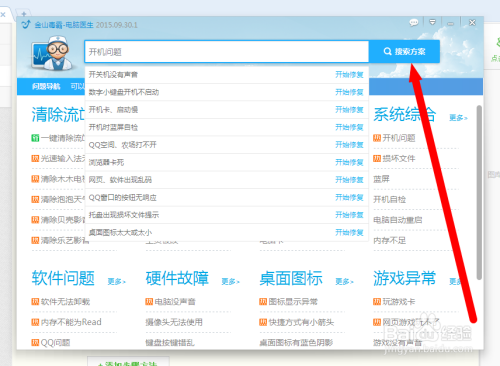
Task: Close the background browser tab
Action: (3, 15)
